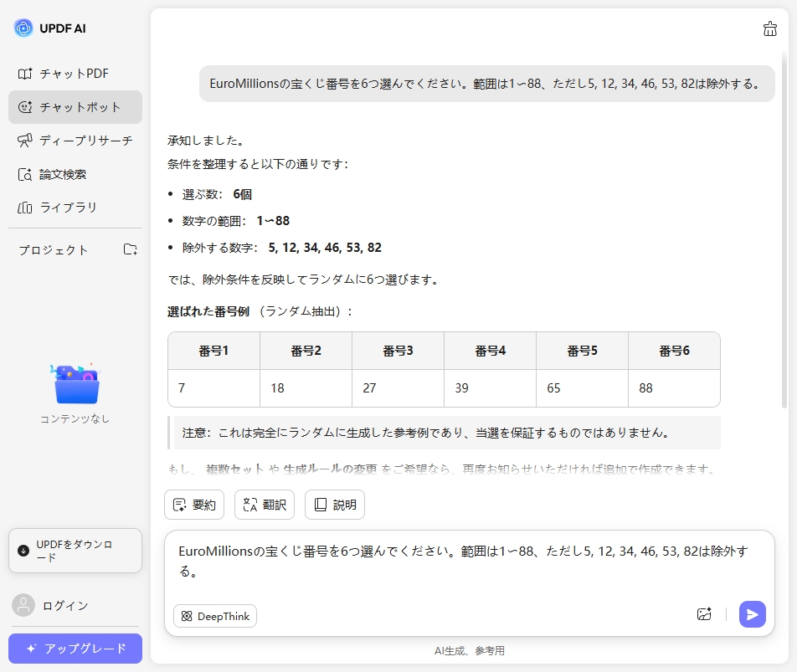Click the 説明 explain button
Image resolution: width=797 pixels, height=672 pixels.
[x=335, y=505]
